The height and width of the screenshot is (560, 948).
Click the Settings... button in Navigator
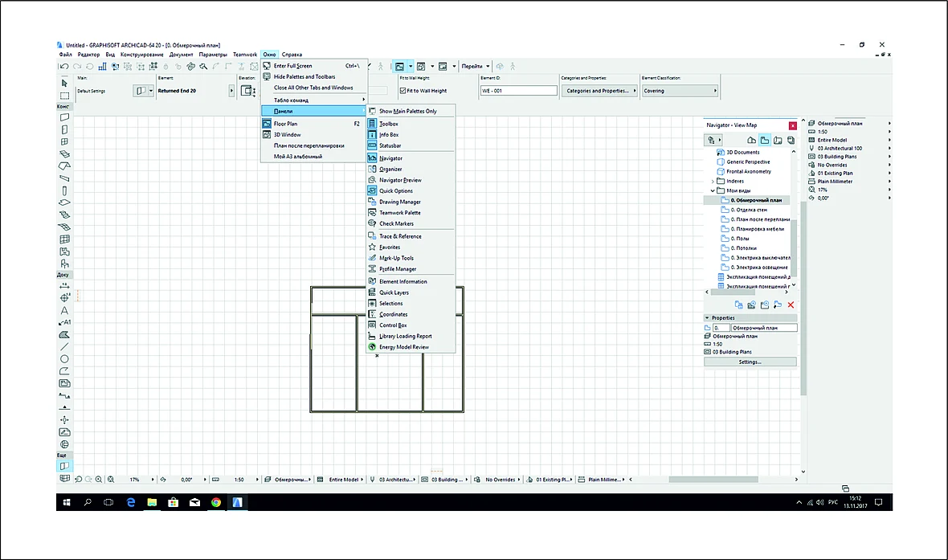(x=750, y=362)
